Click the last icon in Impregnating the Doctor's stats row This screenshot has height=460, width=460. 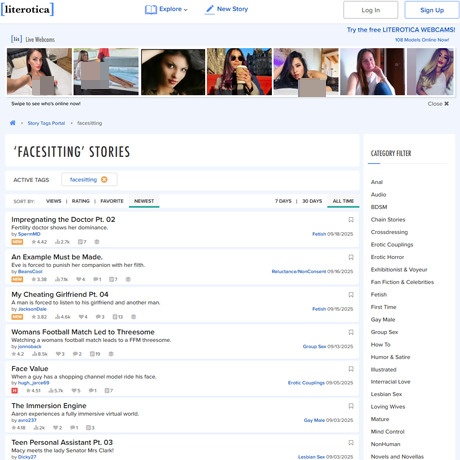click(x=97, y=242)
